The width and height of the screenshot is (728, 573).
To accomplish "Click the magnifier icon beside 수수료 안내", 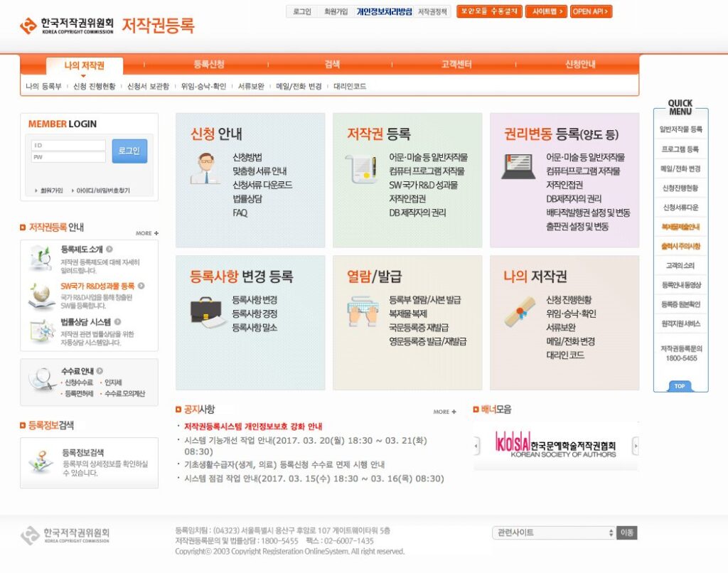I will point(42,380).
